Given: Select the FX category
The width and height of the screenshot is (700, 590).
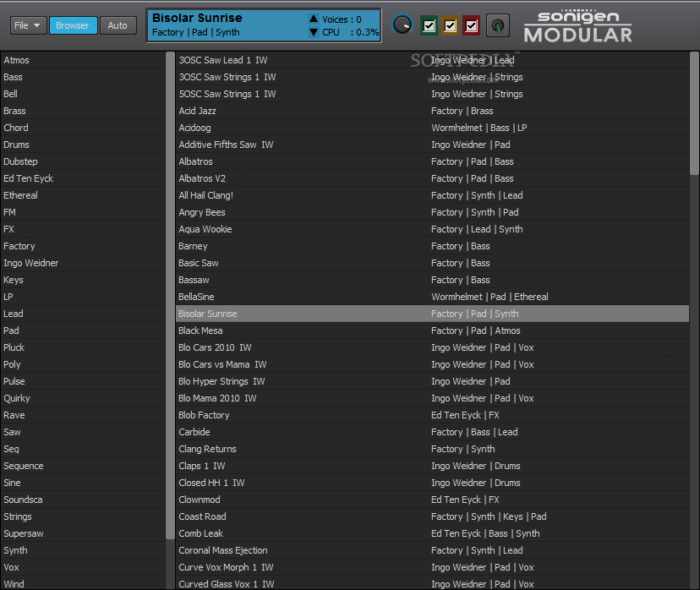Looking at the screenshot, I should coord(83,229).
